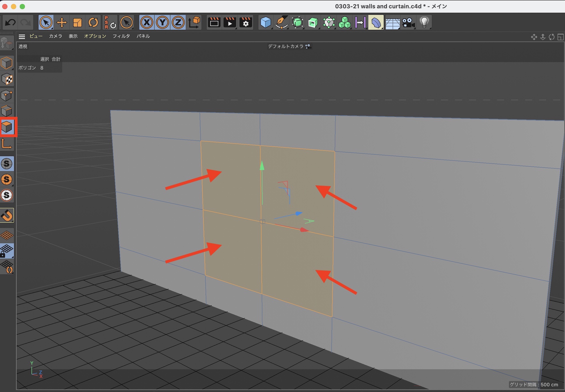This screenshot has height=392, width=565.
Task: Open Edit Render Settings clapperboard
Action: coord(245,23)
